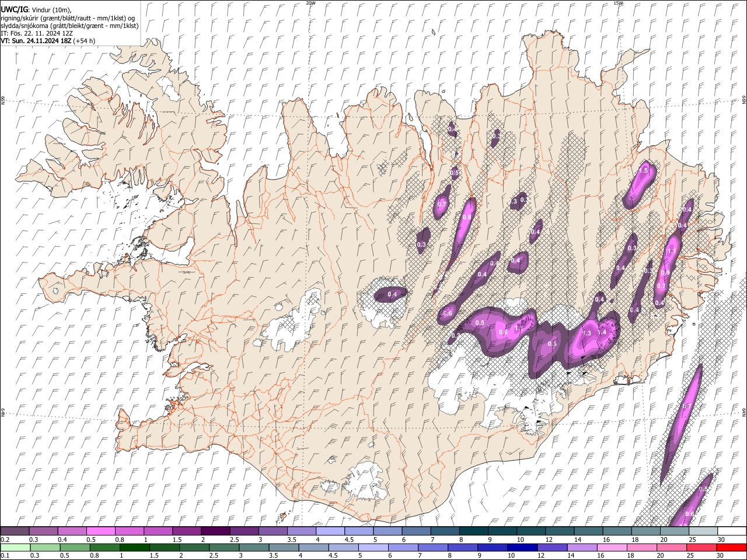Click the 0.1 label under bottom legend
This screenshot has height=560, width=747.
pyautogui.click(x=5, y=555)
